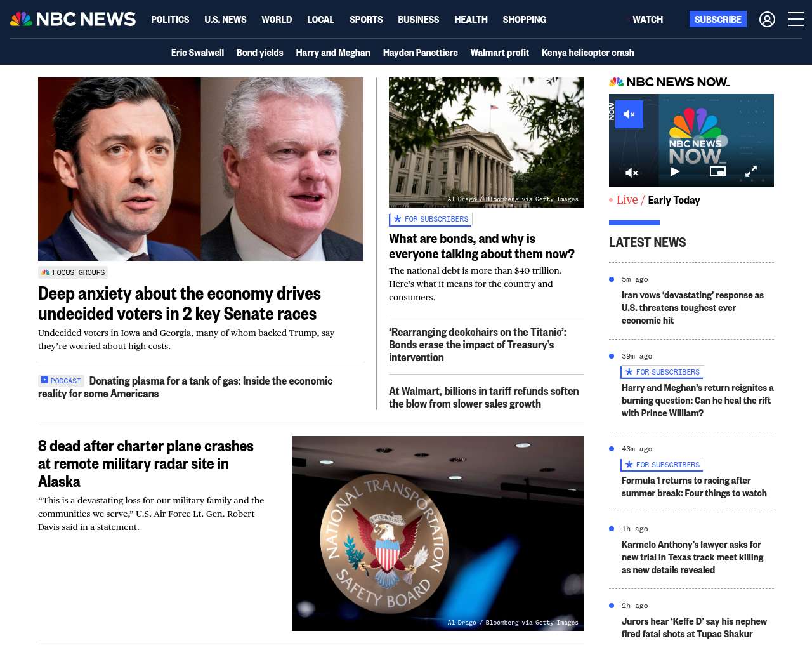This screenshot has width=812, height=650.
Task: Go to the Sports section
Action: click(366, 20)
